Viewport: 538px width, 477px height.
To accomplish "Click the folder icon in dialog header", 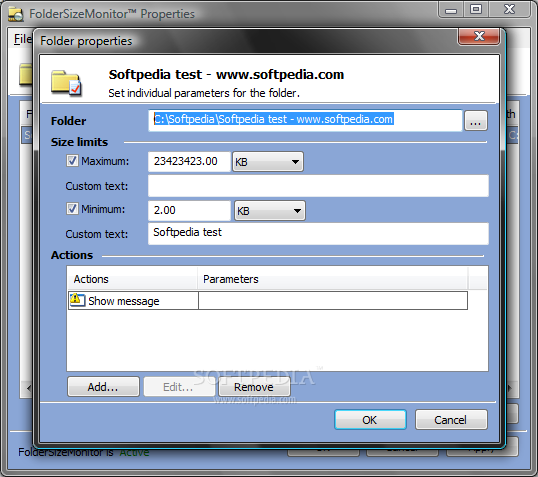I will pos(67,83).
